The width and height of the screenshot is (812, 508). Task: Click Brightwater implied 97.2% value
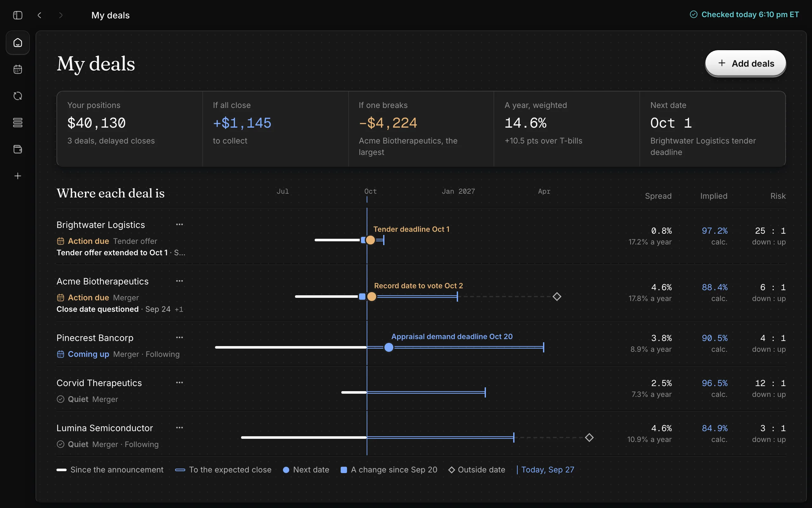click(x=715, y=231)
